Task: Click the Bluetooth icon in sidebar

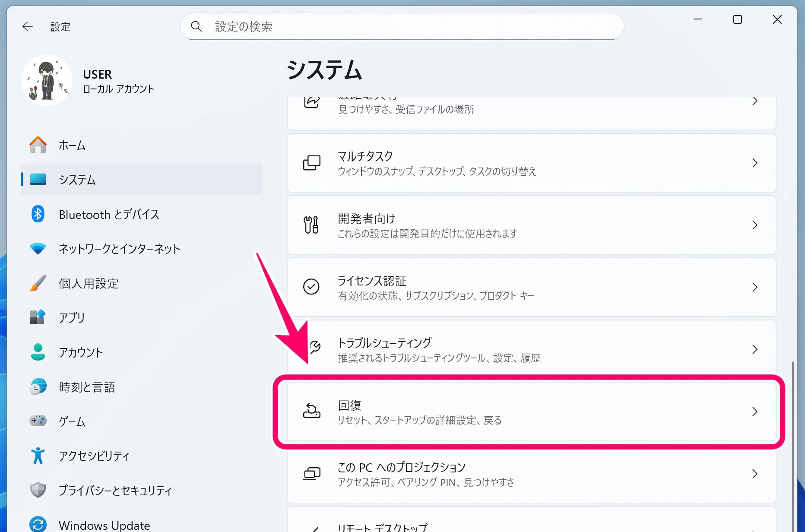Action: click(38, 214)
